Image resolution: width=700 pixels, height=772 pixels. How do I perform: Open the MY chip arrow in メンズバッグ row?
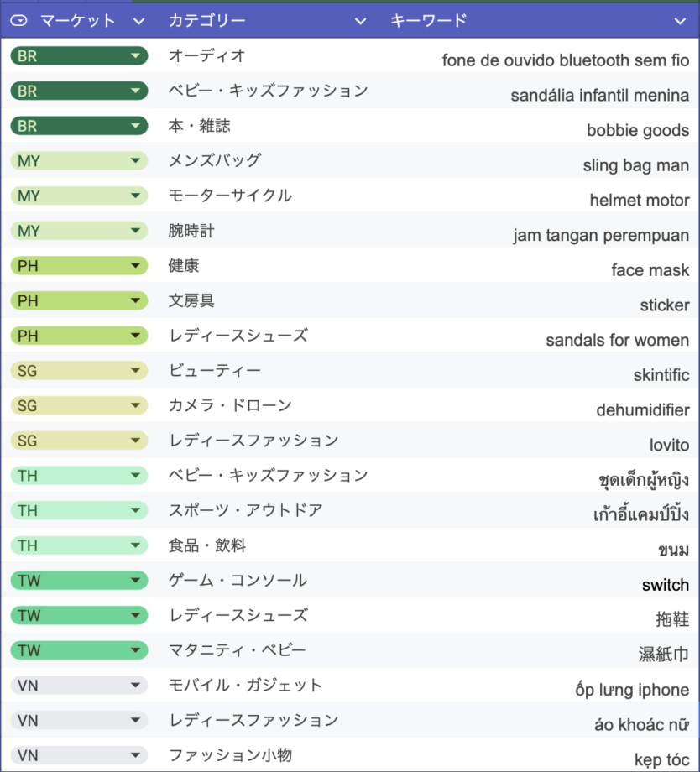point(135,161)
